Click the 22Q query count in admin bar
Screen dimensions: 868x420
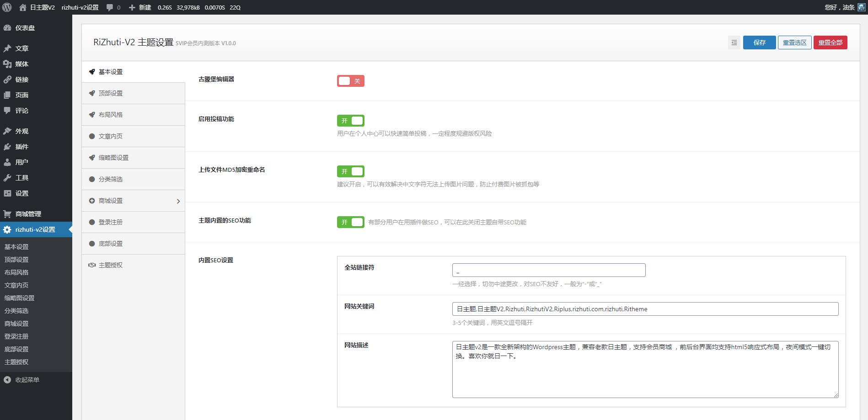pos(235,7)
